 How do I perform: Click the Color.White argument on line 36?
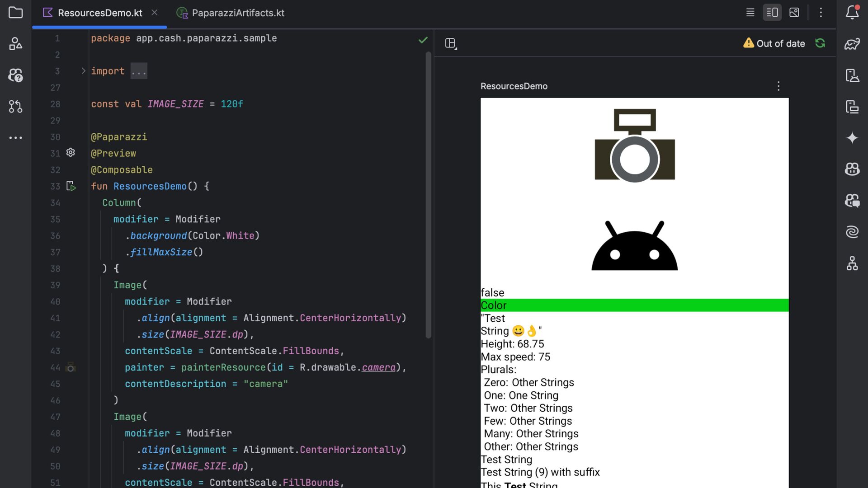(223, 235)
